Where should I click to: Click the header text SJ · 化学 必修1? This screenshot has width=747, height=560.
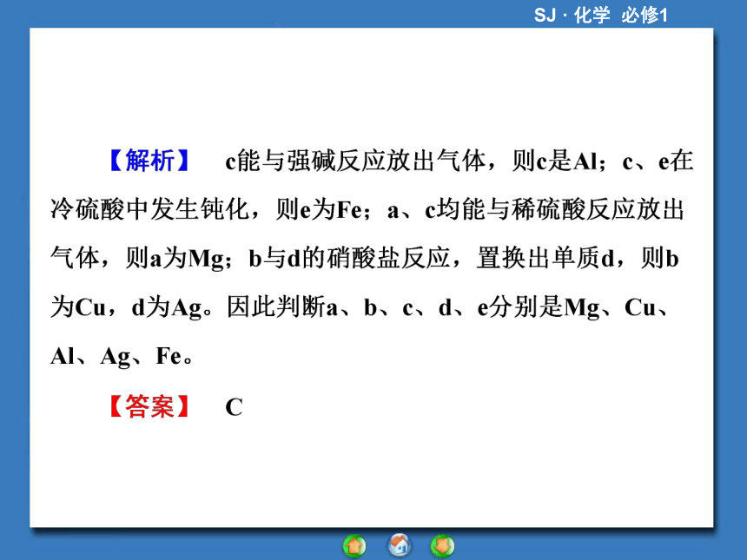[601, 15]
